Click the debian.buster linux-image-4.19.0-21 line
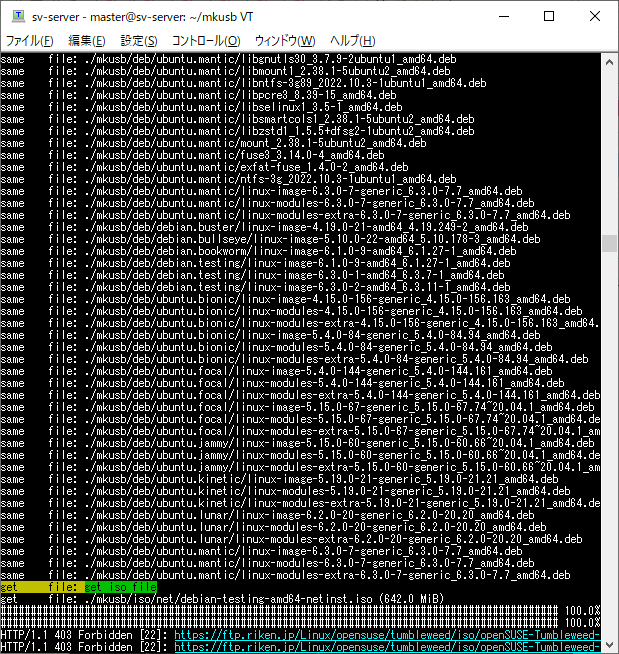The image size is (619, 654). coord(264,227)
